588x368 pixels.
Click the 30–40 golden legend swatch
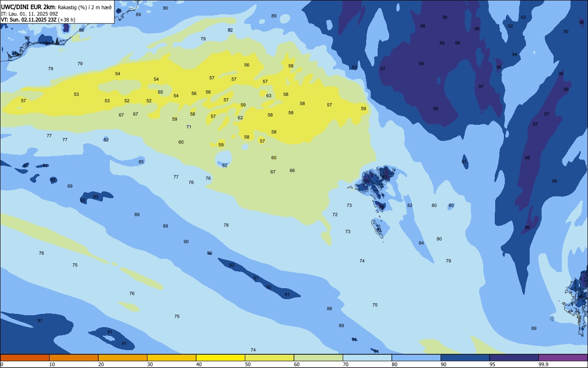(171, 357)
